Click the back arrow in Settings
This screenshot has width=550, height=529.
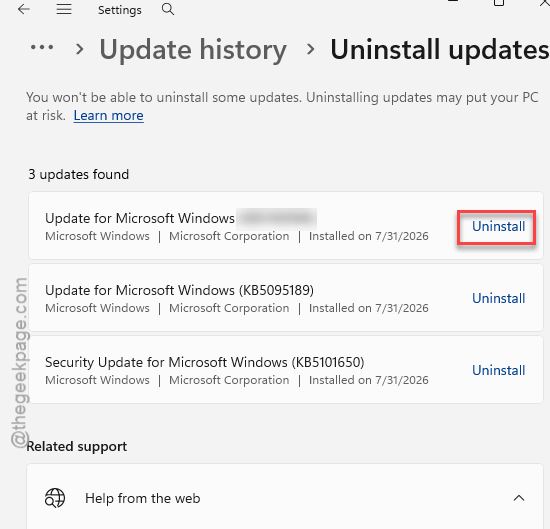pyautogui.click(x=24, y=9)
